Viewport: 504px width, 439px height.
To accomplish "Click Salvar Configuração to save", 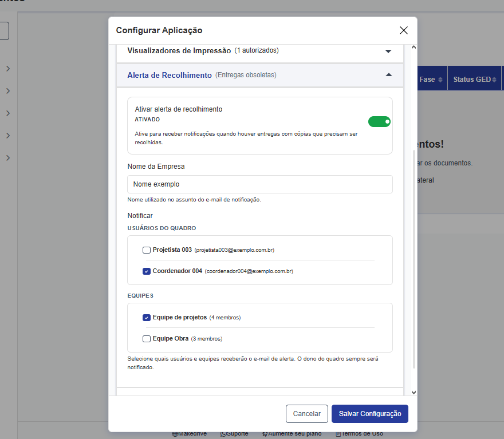I will [x=369, y=414].
